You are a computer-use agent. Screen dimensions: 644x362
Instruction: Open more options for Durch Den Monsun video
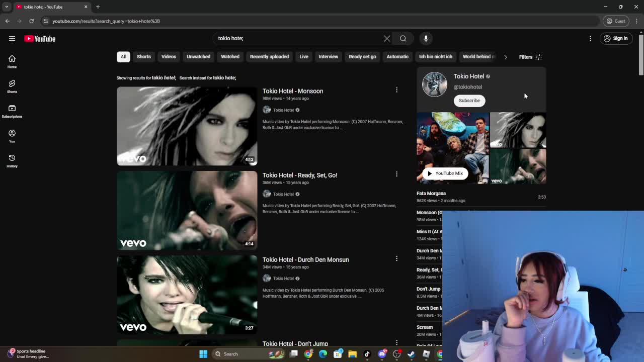click(396, 258)
